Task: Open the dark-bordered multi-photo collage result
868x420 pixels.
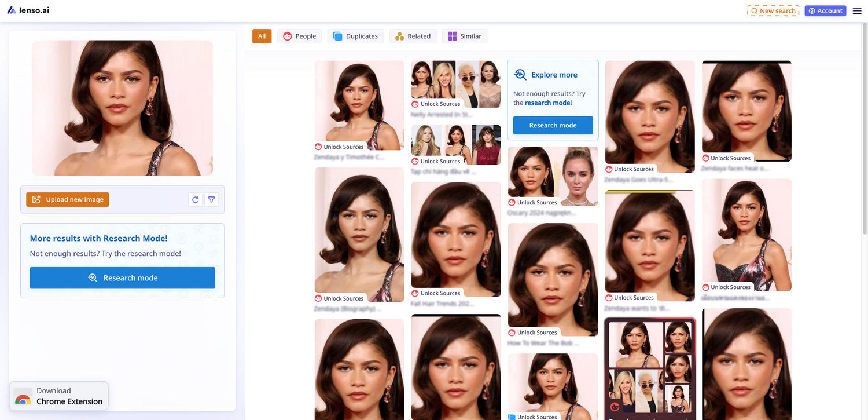Action: tap(650, 368)
